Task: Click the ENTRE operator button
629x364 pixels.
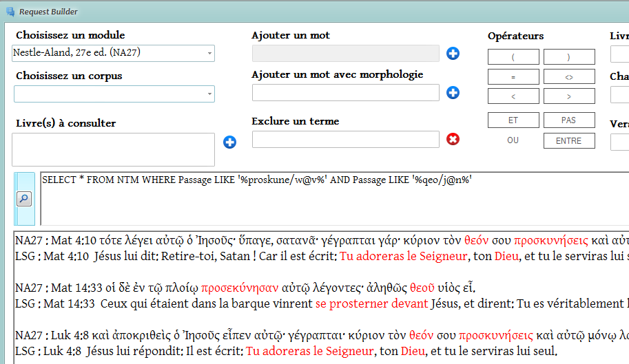Action: pyautogui.click(x=568, y=141)
